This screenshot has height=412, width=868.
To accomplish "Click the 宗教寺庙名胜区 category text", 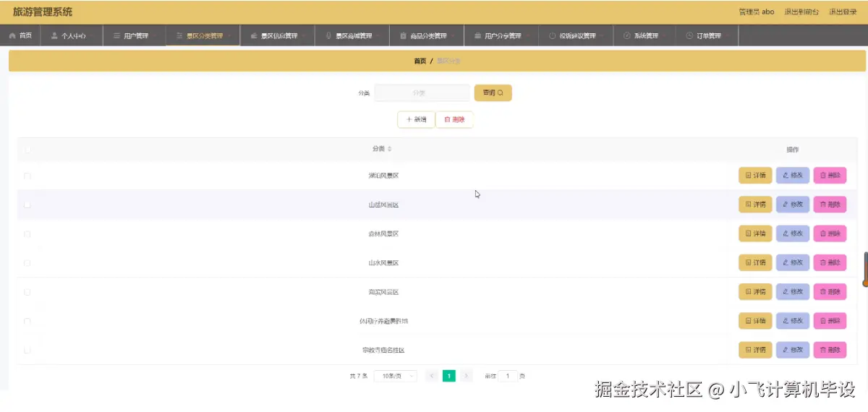I will point(383,350).
